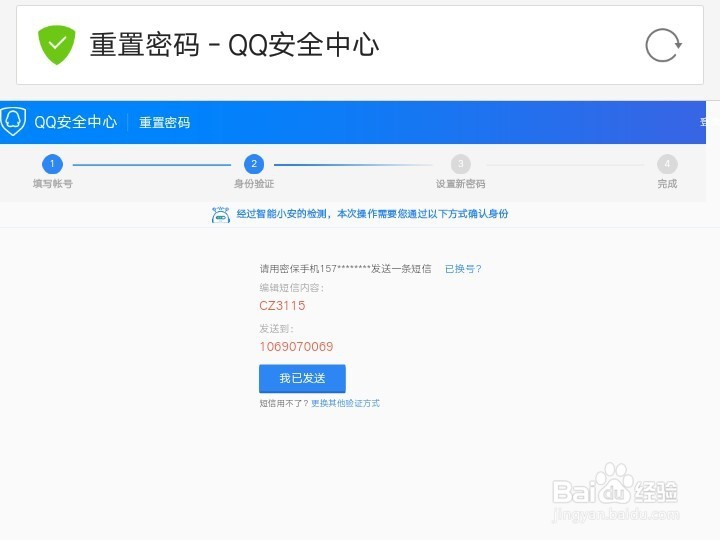Click the 已换号? link
Image resolution: width=720 pixels, height=540 pixels.
click(463, 269)
